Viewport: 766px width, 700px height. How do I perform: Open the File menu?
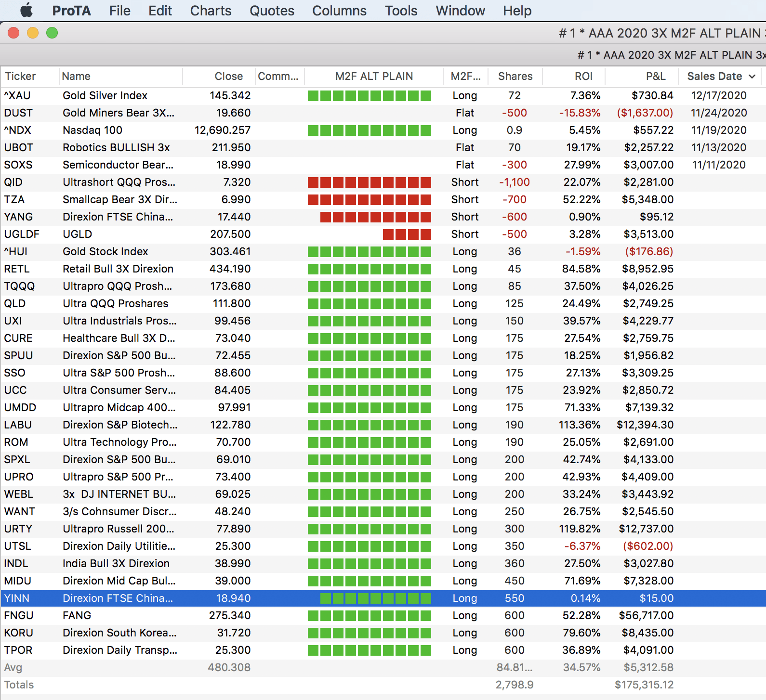tap(119, 11)
